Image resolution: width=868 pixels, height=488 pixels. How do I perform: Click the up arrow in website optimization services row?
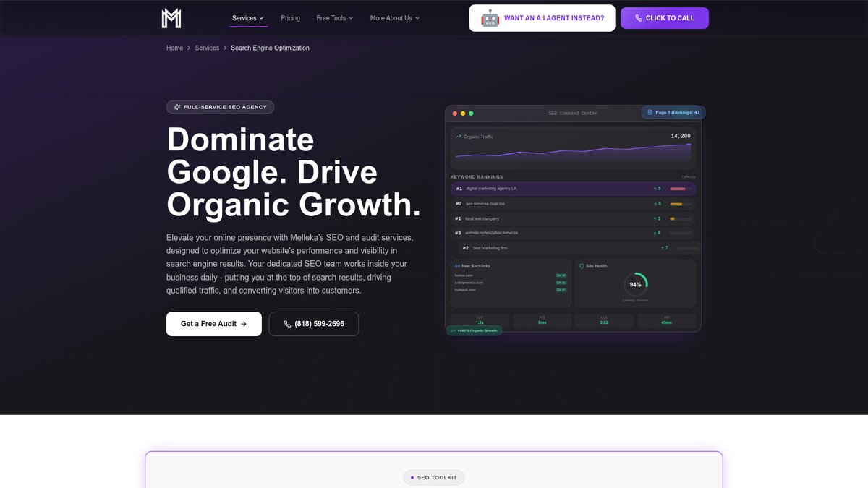coord(655,233)
